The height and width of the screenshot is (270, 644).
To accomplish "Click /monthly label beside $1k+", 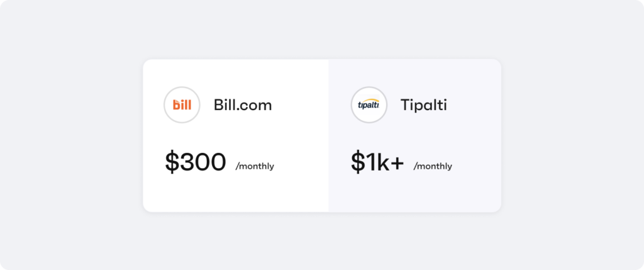I will 433,166.
